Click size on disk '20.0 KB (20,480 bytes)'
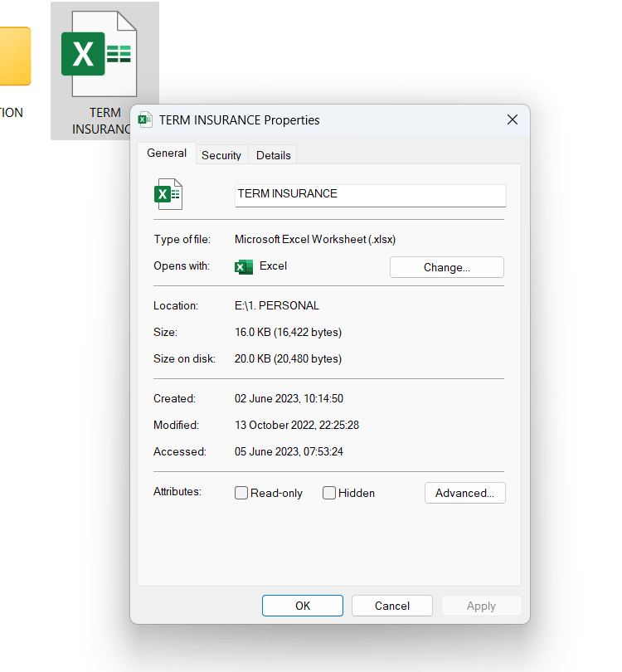 [288, 358]
